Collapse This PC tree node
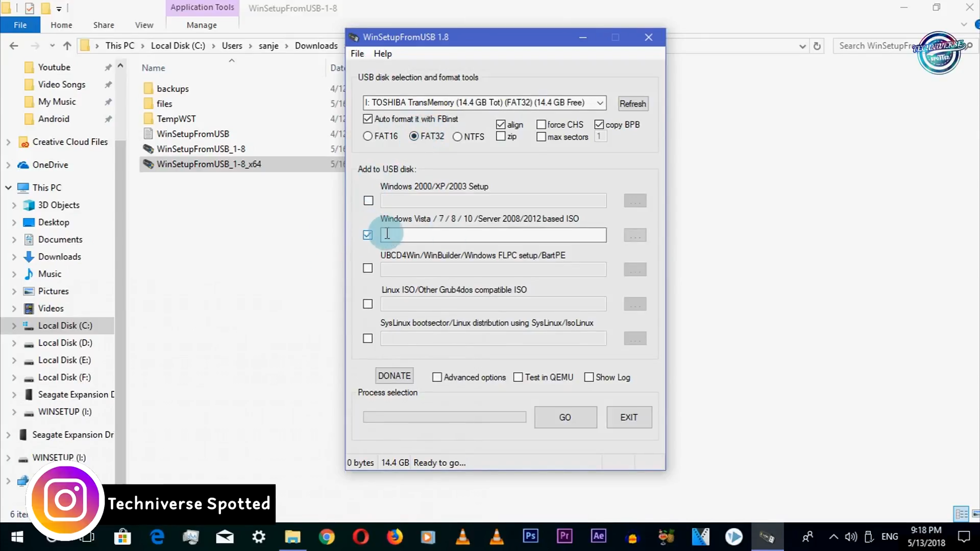Image resolution: width=980 pixels, height=551 pixels. 8,188
